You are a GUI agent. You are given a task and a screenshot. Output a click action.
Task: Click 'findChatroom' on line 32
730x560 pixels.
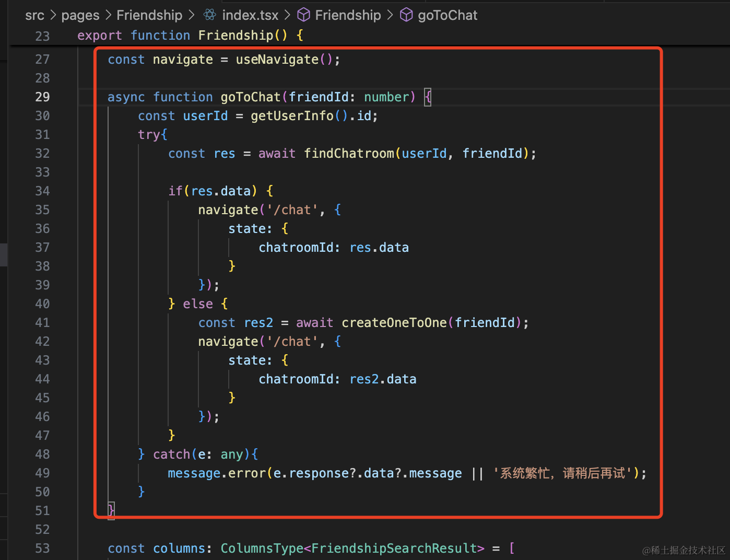pos(349,154)
